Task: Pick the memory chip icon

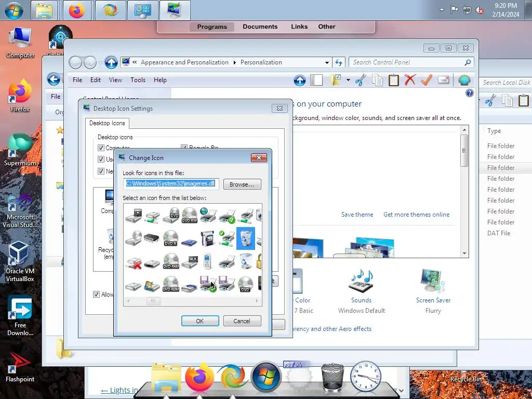Action: (151, 238)
